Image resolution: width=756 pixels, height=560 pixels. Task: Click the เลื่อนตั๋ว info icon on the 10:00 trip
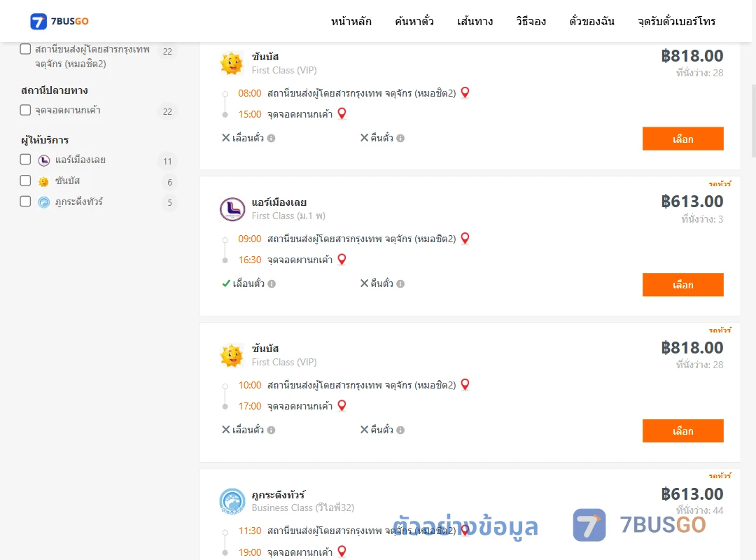tap(272, 430)
